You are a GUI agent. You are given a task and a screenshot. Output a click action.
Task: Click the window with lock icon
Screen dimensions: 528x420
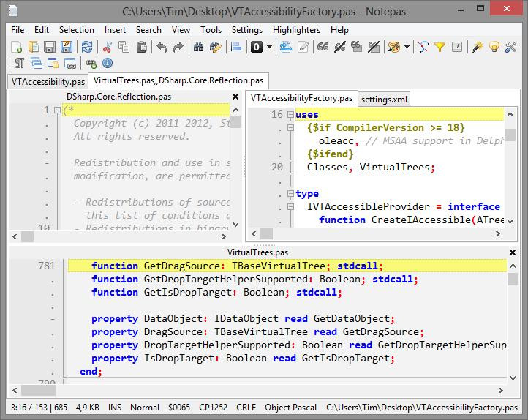[x=53, y=63]
